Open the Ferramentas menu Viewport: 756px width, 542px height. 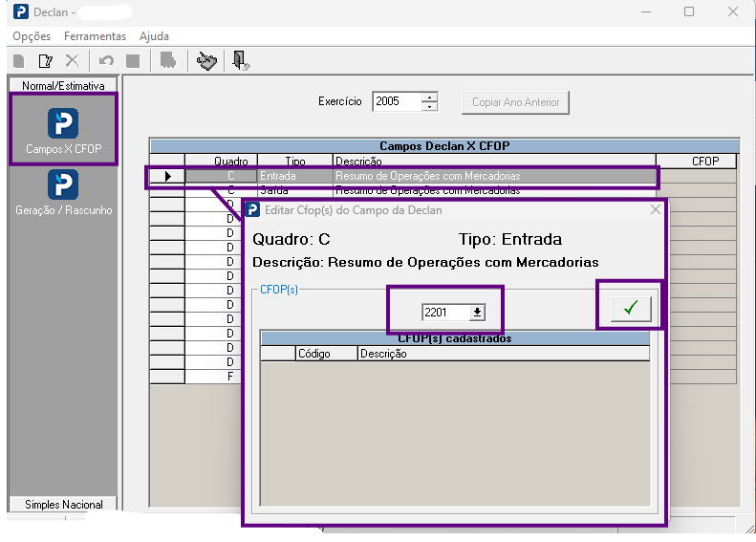[x=95, y=36]
